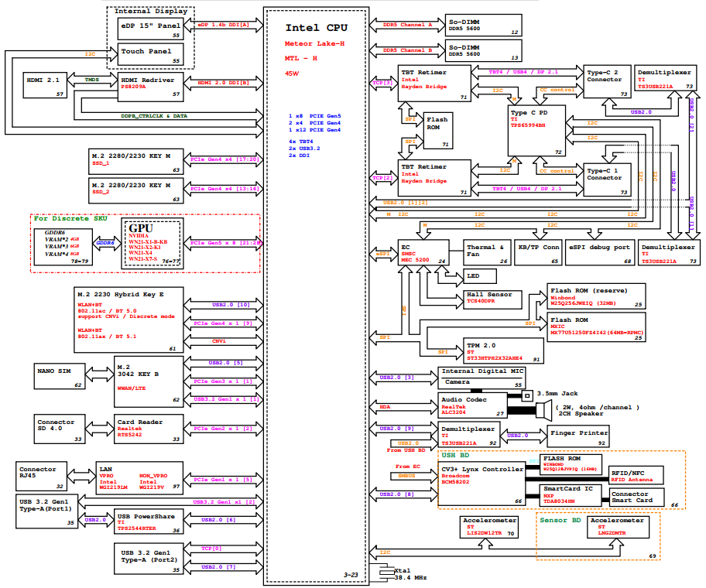The height and width of the screenshot is (588, 706).
Task: Select the eDP 15" Panel block
Action: click(x=150, y=29)
